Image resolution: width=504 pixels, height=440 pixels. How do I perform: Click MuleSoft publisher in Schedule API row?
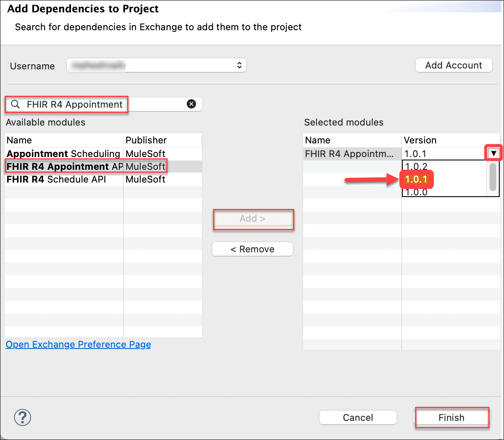tap(145, 179)
